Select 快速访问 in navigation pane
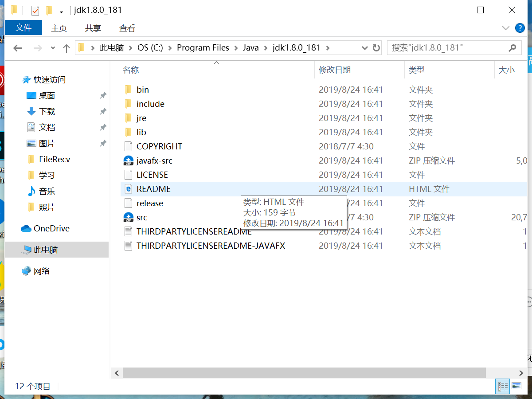 tap(50, 80)
